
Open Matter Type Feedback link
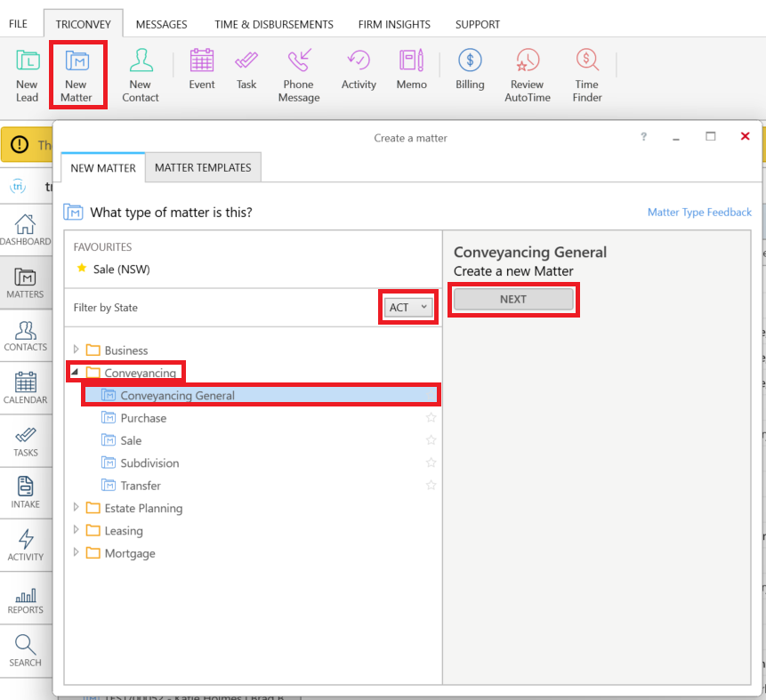click(699, 212)
